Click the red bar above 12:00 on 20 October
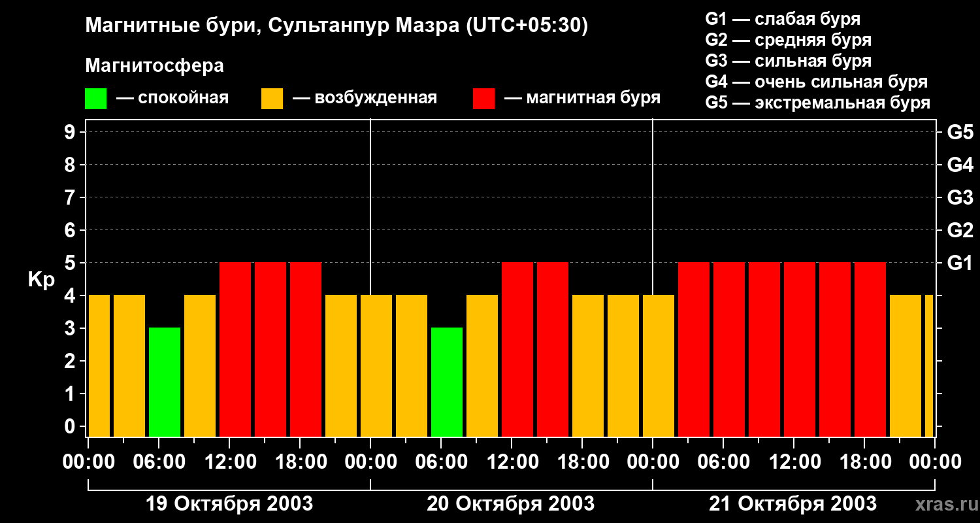The width and height of the screenshot is (980, 523). (x=517, y=349)
